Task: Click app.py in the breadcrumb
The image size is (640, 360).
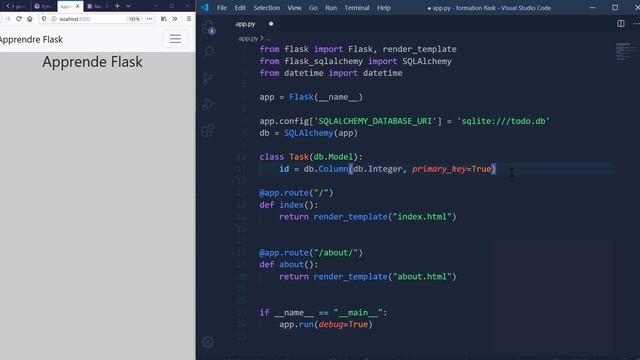Action: click(248, 38)
